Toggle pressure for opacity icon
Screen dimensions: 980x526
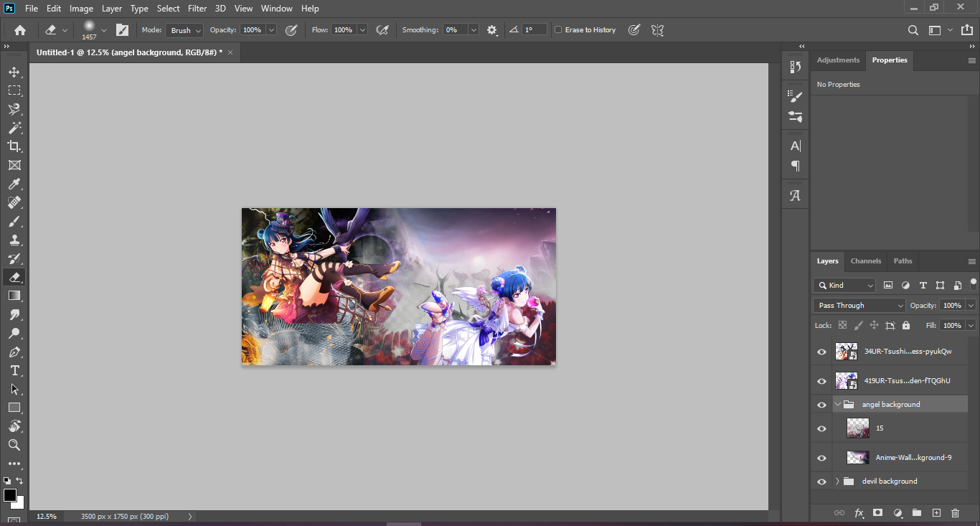[291, 30]
